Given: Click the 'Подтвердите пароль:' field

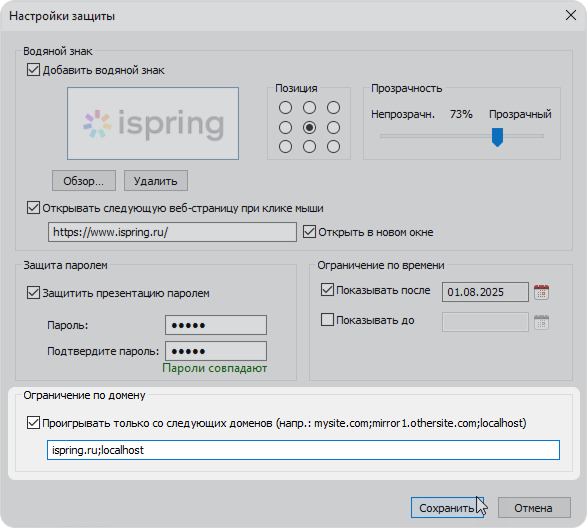Looking at the screenshot, I should pos(216,351).
